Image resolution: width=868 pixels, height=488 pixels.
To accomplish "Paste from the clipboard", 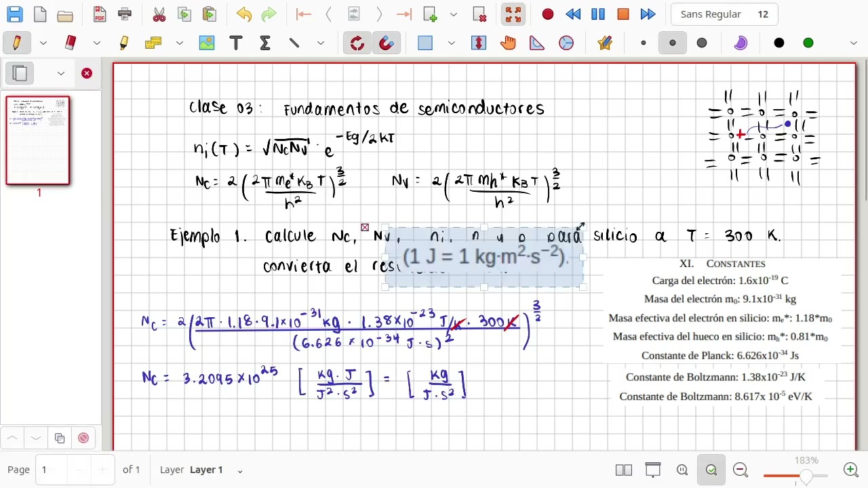I will 210,14.
